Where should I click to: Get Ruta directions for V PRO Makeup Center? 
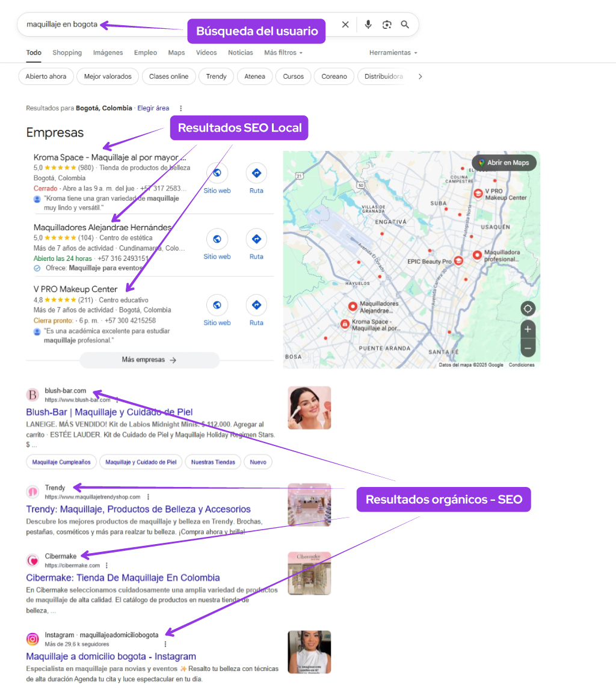(256, 305)
